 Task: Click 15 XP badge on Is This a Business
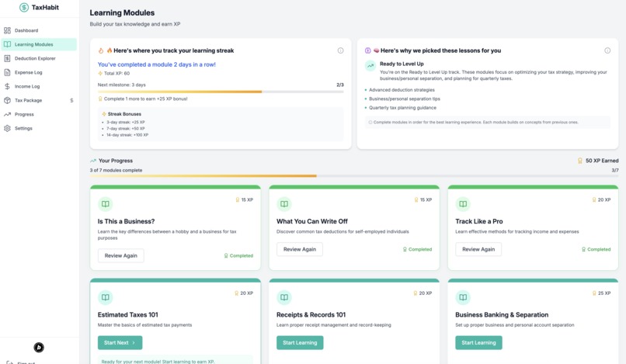pos(244,199)
